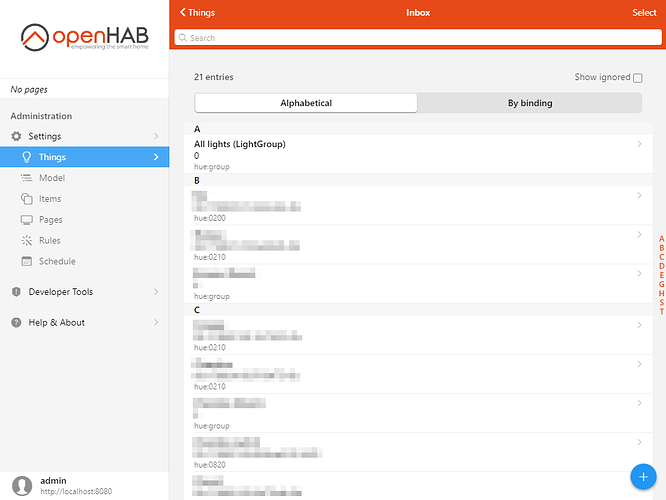
Task: Switch to the By binding tab
Action: click(x=529, y=103)
